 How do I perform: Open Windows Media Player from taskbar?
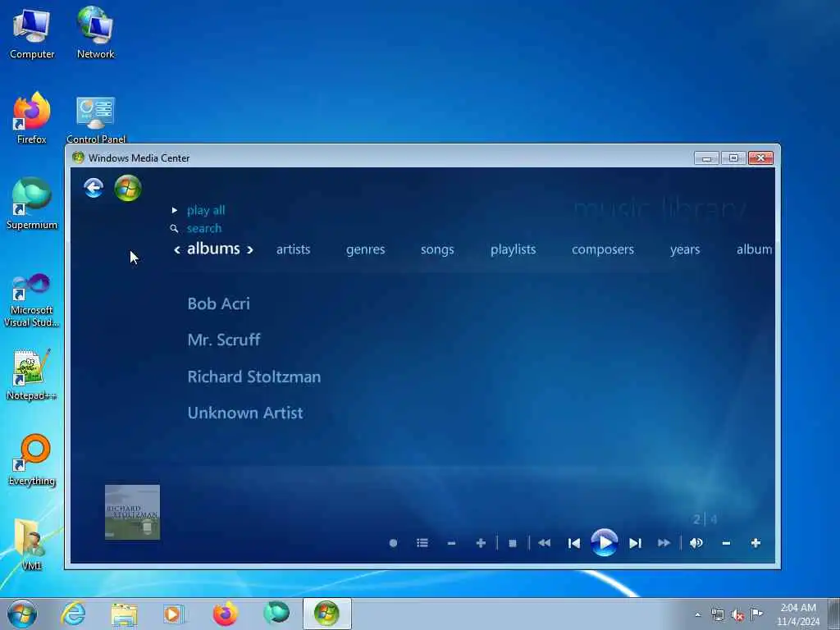(x=174, y=614)
